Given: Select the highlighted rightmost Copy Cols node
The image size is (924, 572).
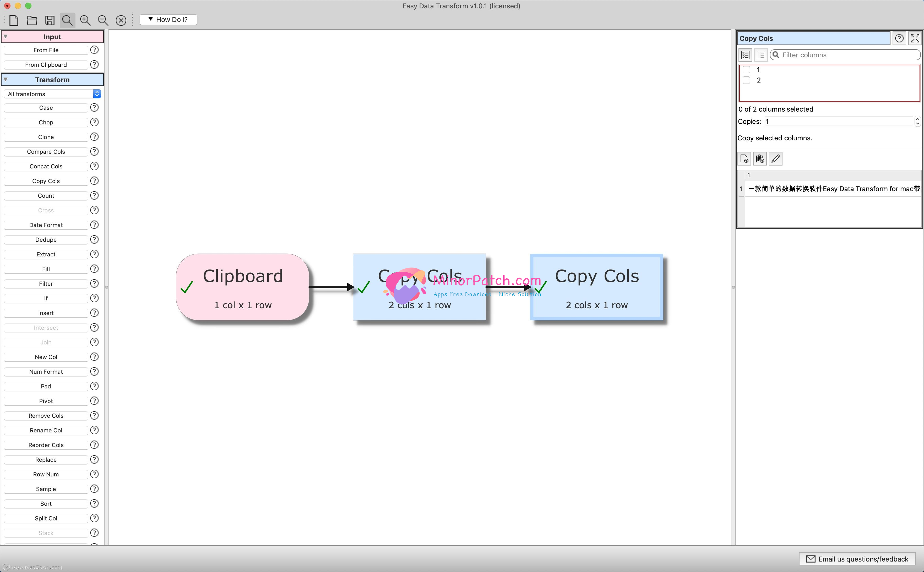Looking at the screenshot, I should pos(597,287).
